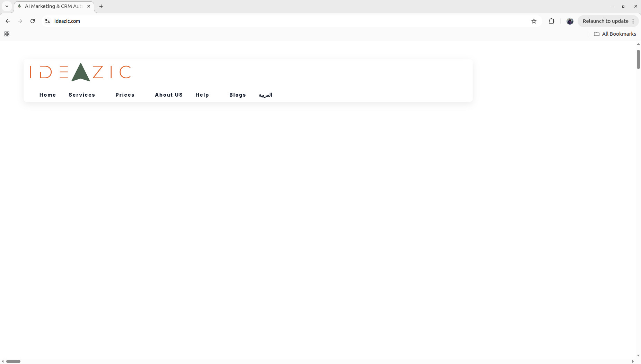This screenshot has height=364, width=641.
Task: Switch site language to Arabic
Action: point(265,95)
